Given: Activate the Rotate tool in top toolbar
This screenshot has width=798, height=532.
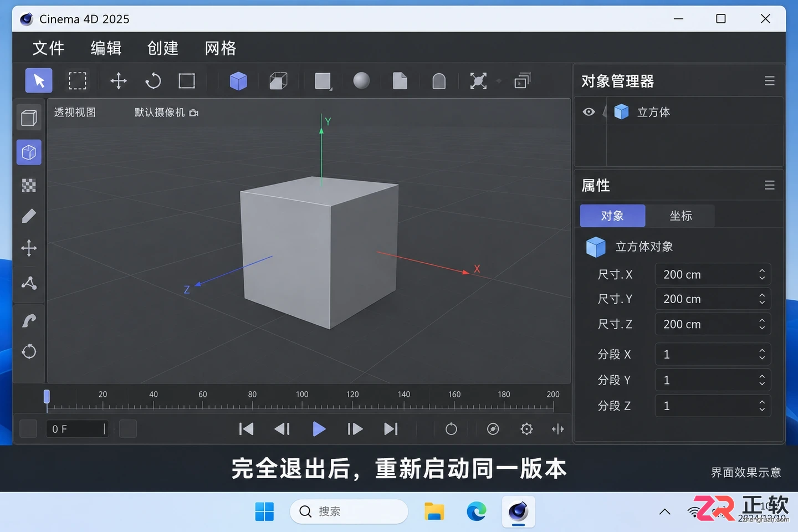Looking at the screenshot, I should (x=153, y=81).
